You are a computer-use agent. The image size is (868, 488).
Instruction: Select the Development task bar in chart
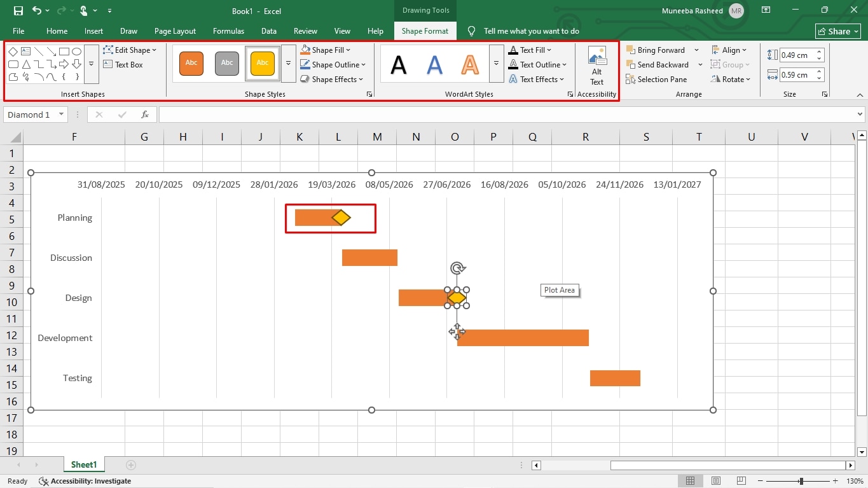[x=523, y=338]
